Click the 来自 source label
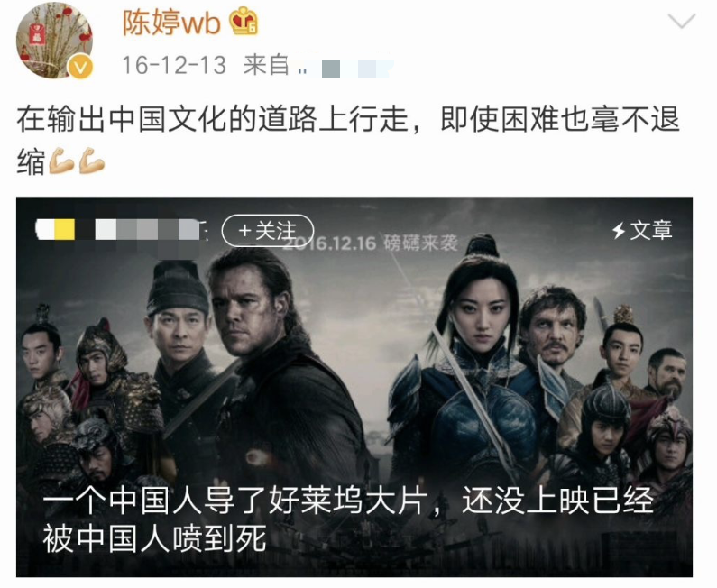The width and height of the screenshot is (717, 588). [266, 65]
